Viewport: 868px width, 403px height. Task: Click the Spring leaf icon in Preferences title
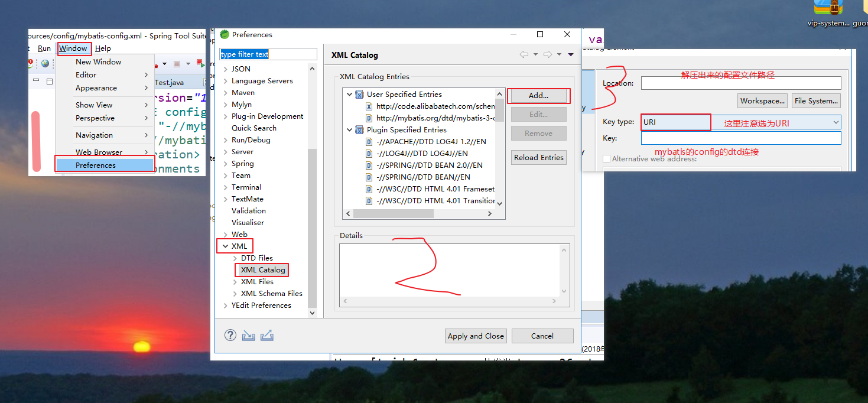(225, 34)
